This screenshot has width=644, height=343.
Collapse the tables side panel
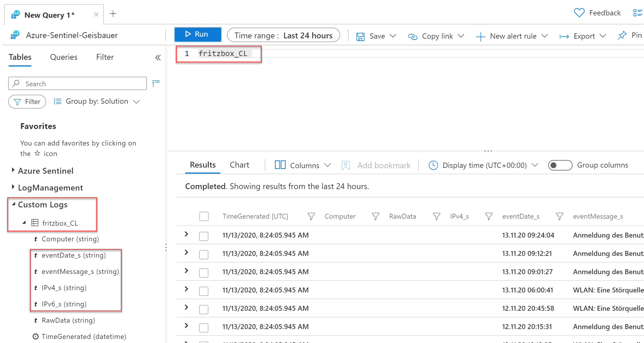pos(158,58)
